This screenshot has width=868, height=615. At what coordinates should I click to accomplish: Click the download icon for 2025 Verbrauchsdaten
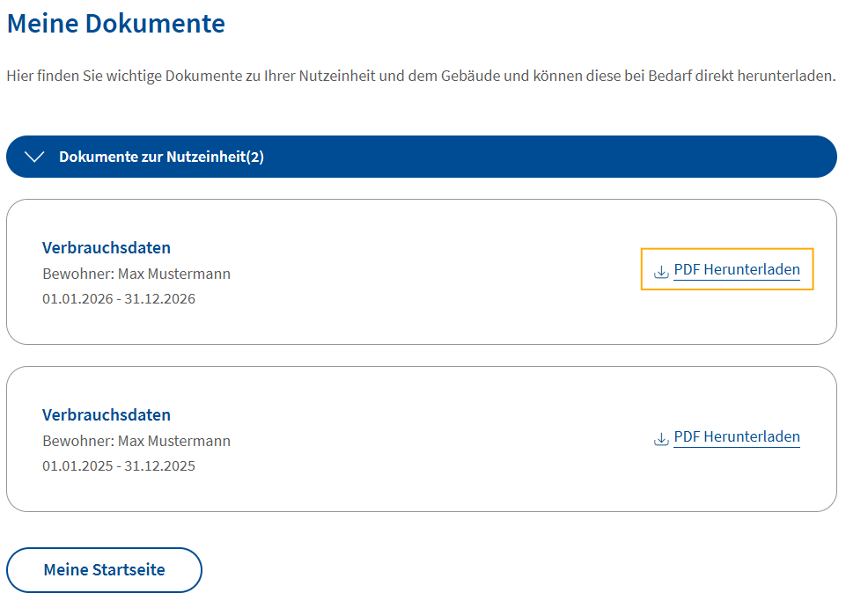(x=661, y=438)
